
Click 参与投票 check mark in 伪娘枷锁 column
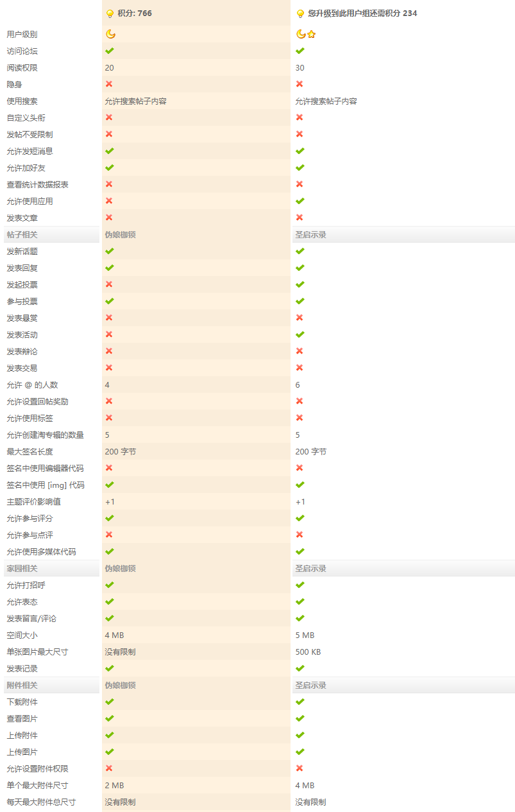(110, 301)
